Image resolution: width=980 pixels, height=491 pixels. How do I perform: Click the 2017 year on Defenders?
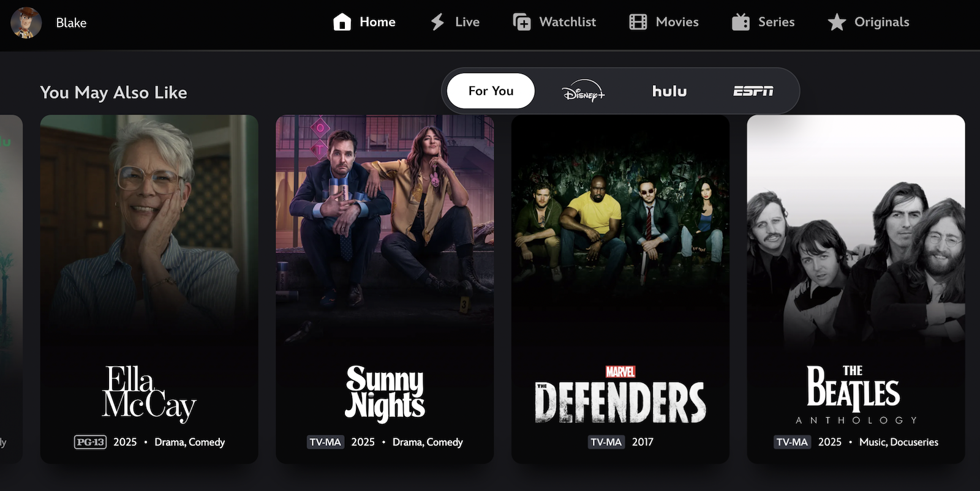click(x=643, y=442)
